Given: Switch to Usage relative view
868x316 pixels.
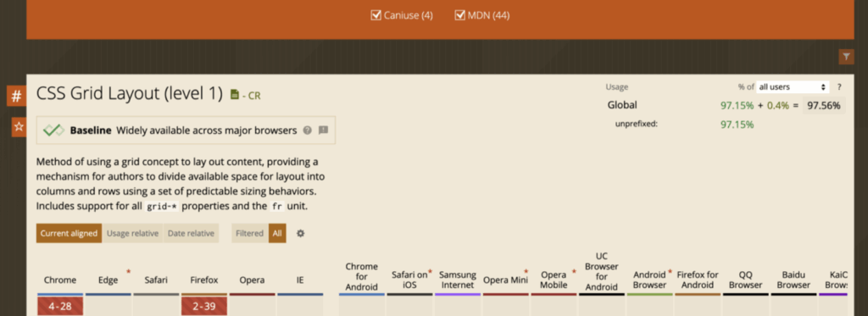Looking at the screenshot, I should tap(133, 234).
